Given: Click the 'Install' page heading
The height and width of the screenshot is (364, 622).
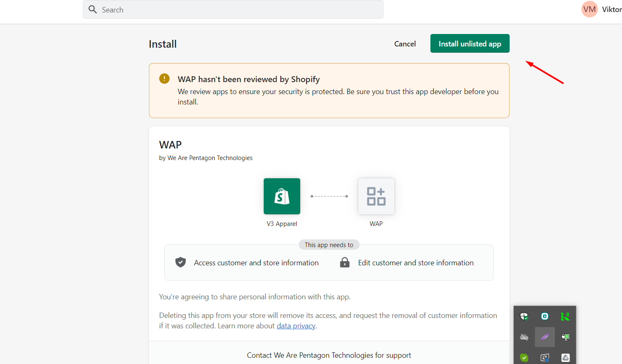Looking at the screenshot, I should [x=163, y=44].
